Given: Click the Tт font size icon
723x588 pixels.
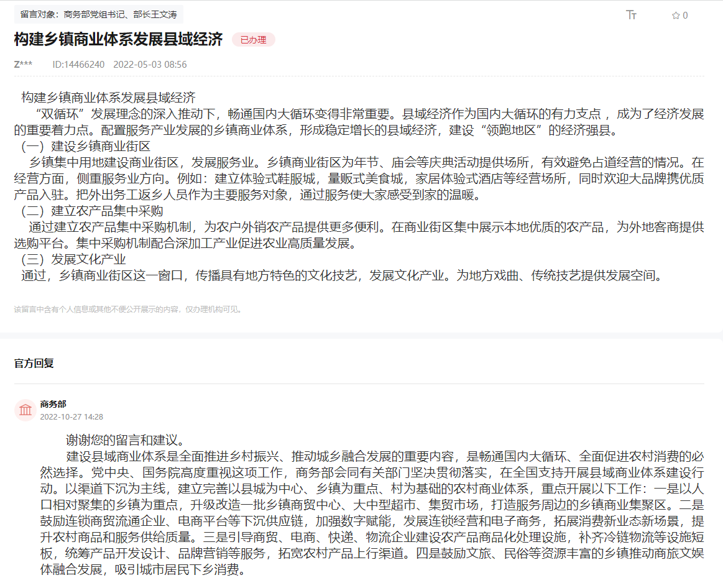Looking at the screenshot, I should coord(631,15).
